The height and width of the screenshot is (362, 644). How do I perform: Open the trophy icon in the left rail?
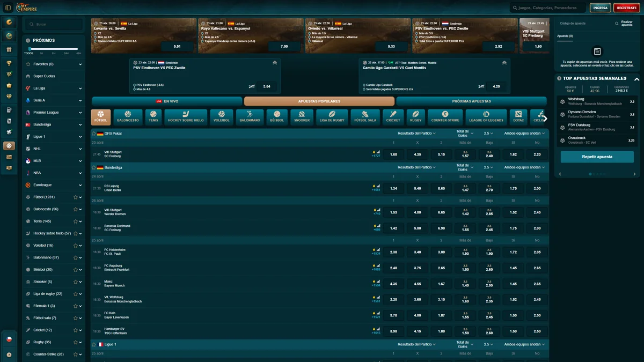click(x=9, y=63)
